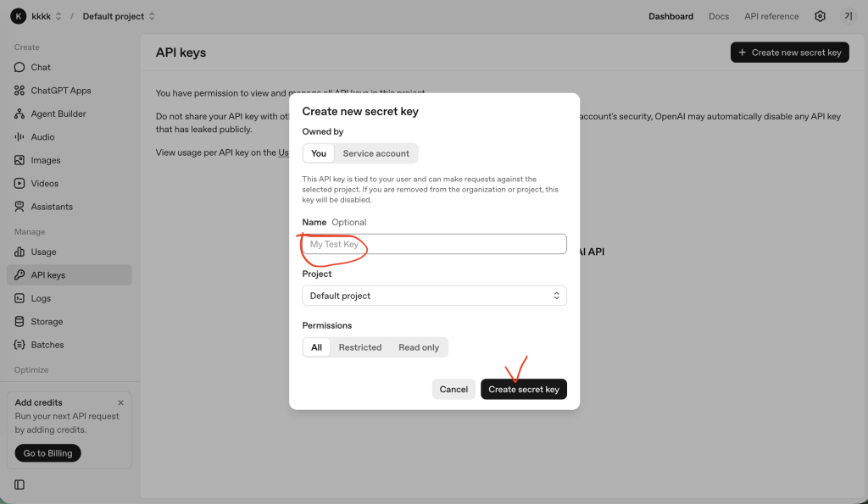Go to API reference in top navigation
The image size is (868, 504).
point(771,16)
